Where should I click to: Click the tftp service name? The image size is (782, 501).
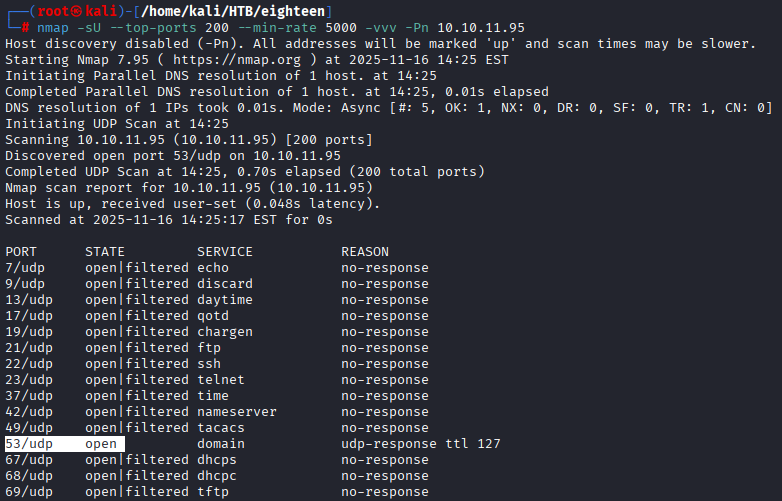coord(212,491)
